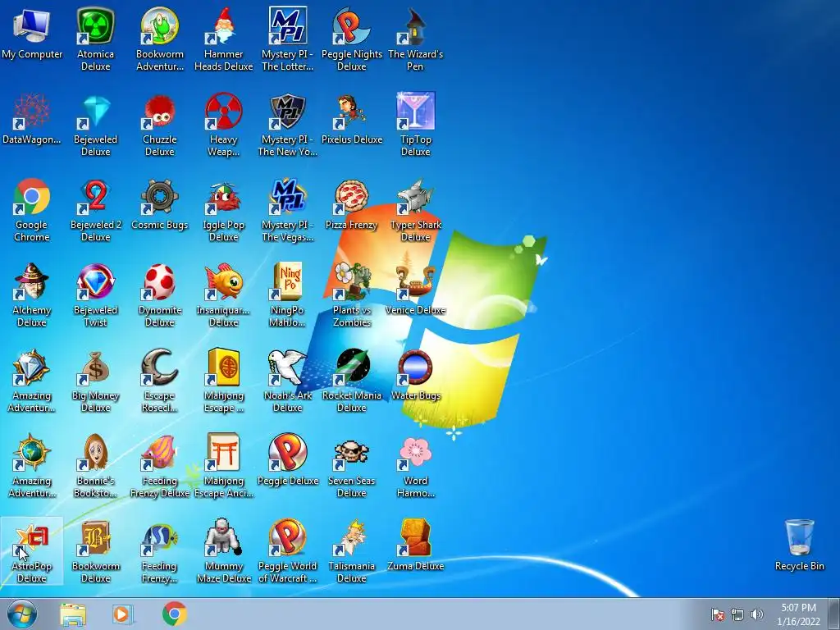Click the Insaniquarium Deluxe fish icon
The height and width of the screenshot is (630, 840).
pos(223,281)
